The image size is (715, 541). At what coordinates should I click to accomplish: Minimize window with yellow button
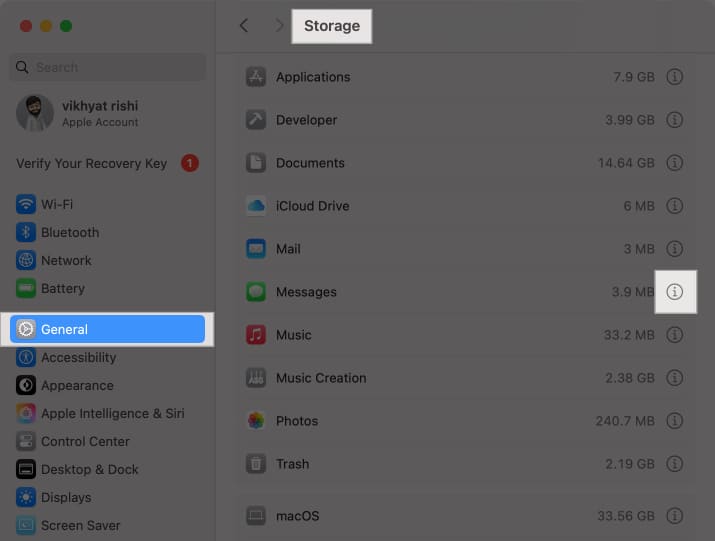[46, 26]
